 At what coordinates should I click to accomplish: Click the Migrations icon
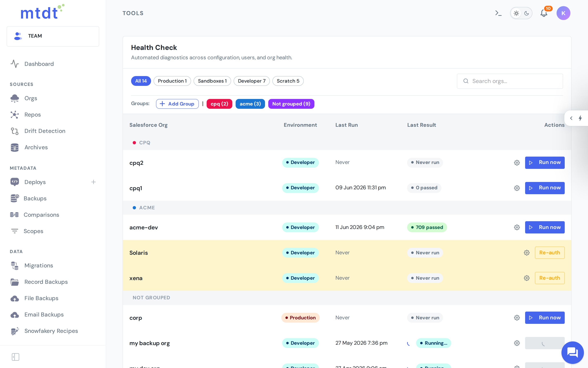coord(14,266)
